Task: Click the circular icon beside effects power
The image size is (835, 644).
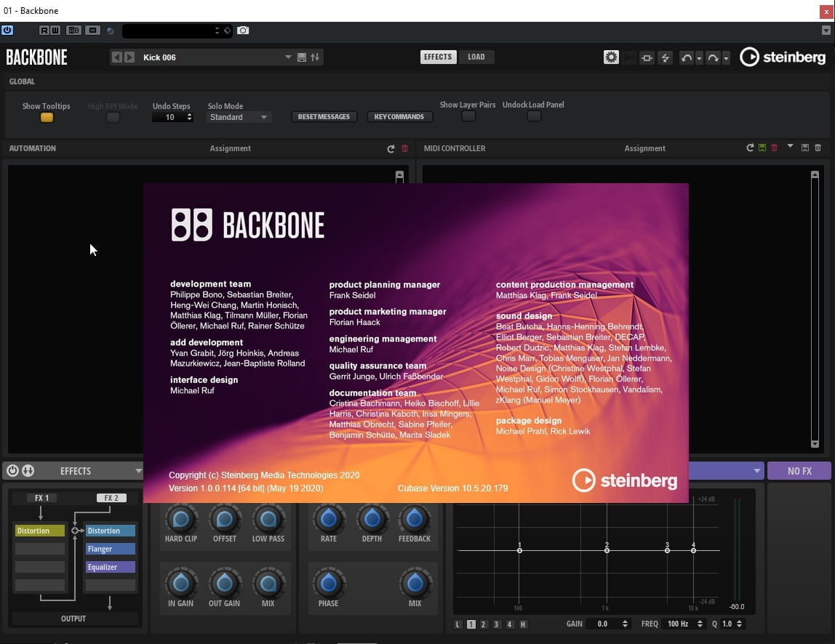Action: click(28, 470)
